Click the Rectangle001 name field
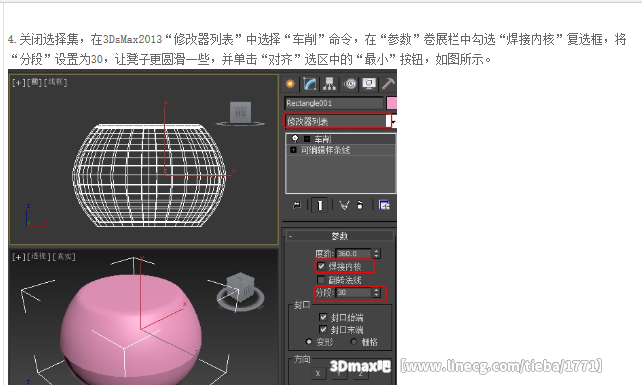The height and width of the screenshot is (385, 642). click(334, 103)
